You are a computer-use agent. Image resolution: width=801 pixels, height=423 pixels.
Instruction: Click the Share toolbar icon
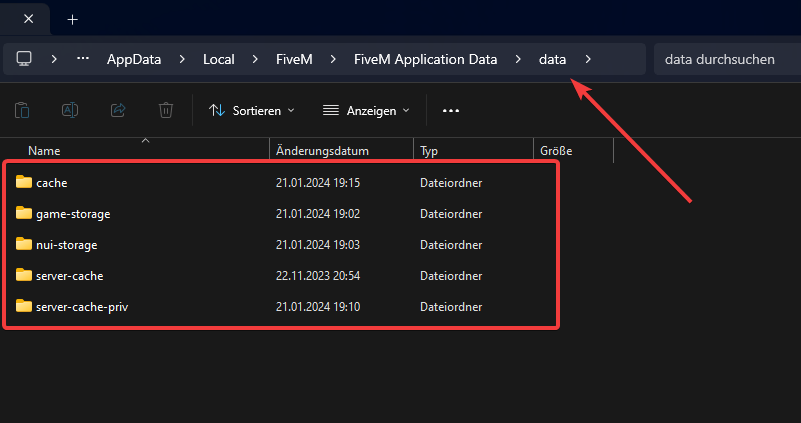118,110
